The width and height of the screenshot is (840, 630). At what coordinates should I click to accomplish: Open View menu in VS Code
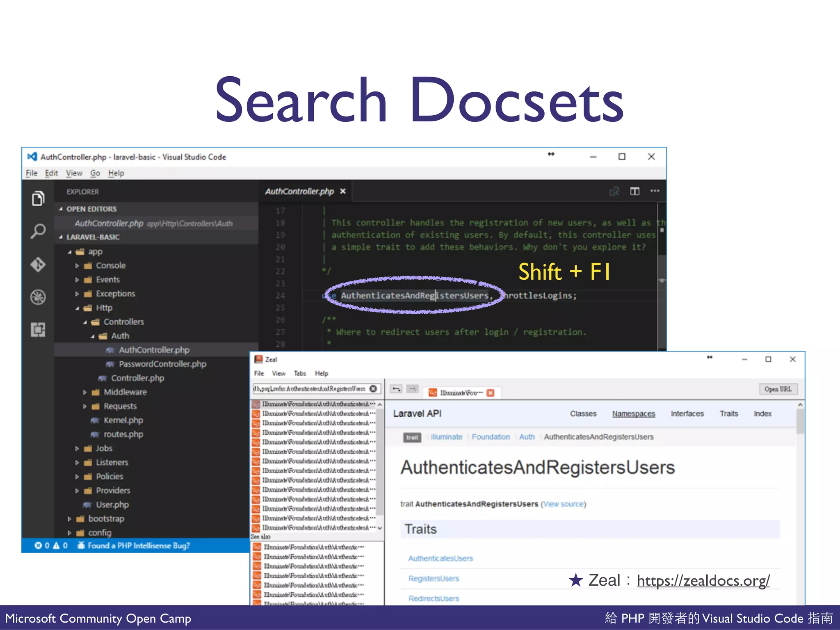coord(74,173)
